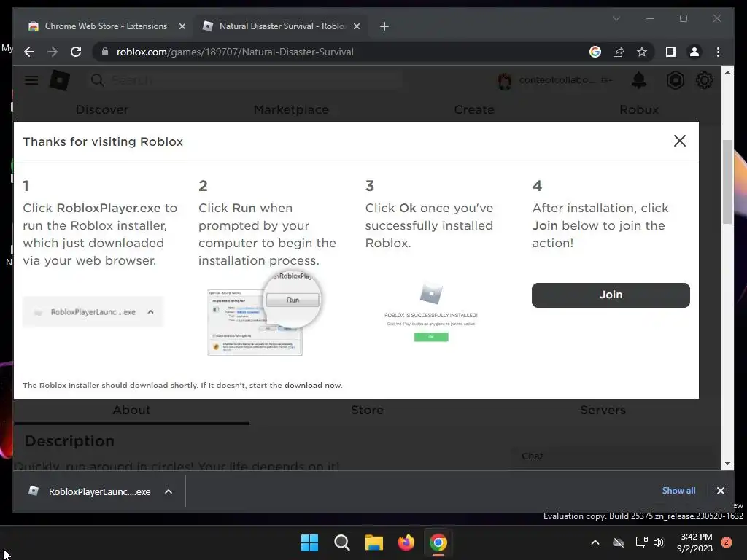Click the Roblox logo icon
Image resolution: width=747 pixels, height=560 pixels.
point(60,80)
